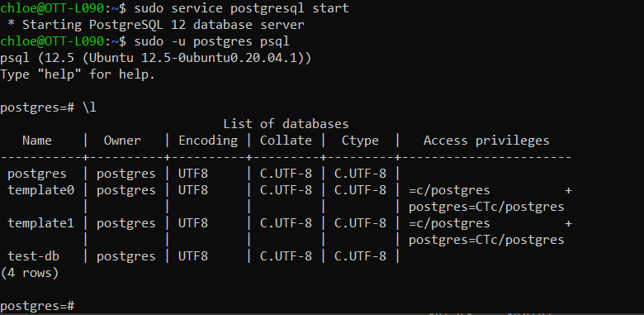Screen dimensions: 644x315
Task: Click the 'List of databases' heading
Action: (286, 124)
